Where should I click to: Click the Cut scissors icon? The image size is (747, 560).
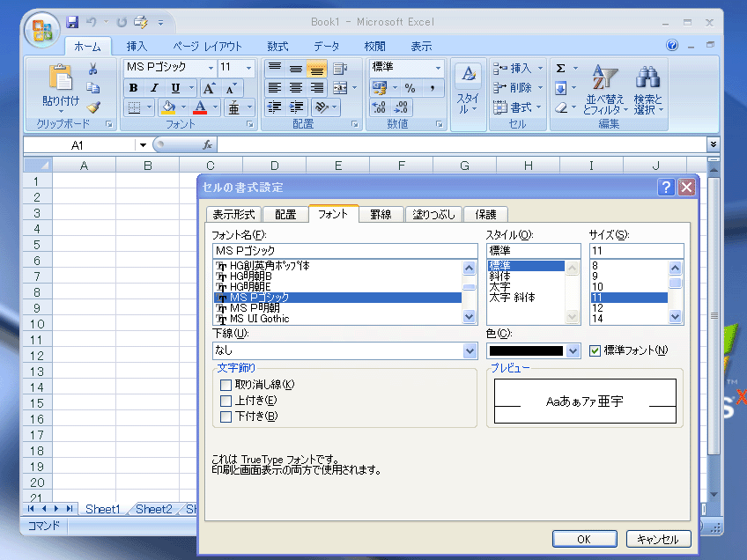(93, 69)
